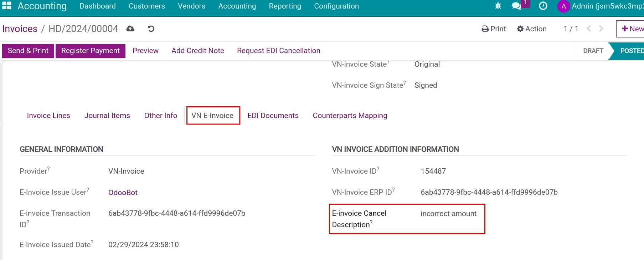Open the Reporting menu

pos(285,6)
